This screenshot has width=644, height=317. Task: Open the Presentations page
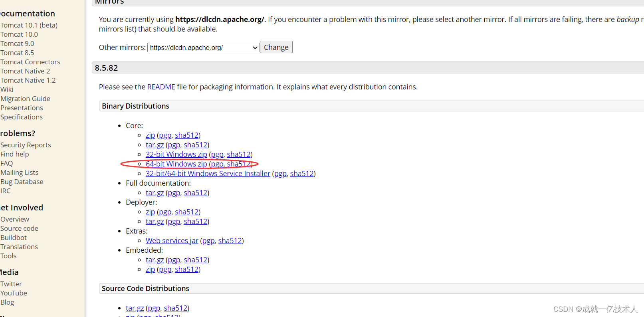pos(22,108)
